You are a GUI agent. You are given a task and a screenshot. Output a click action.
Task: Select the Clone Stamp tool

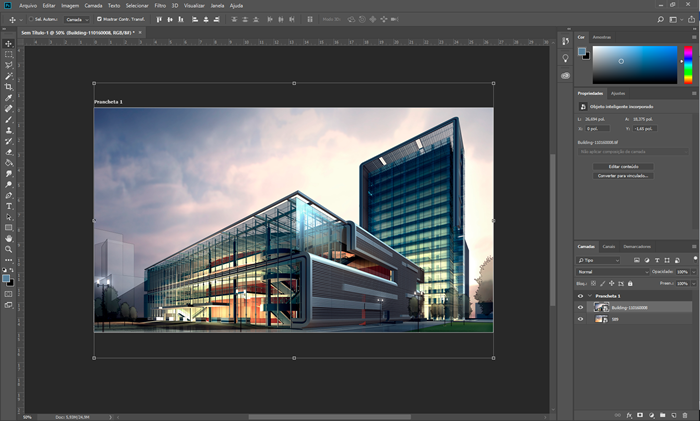pos(8,130)
